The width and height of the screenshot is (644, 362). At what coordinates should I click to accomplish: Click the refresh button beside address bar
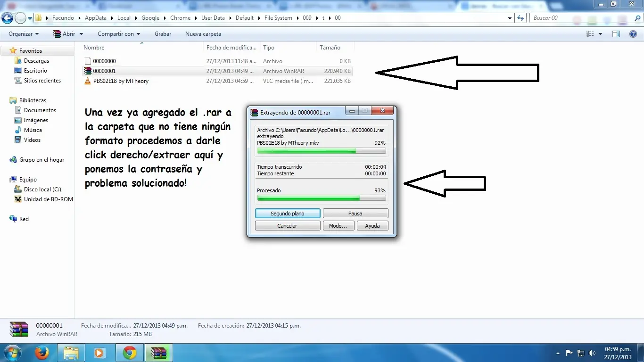click(520, 18)
